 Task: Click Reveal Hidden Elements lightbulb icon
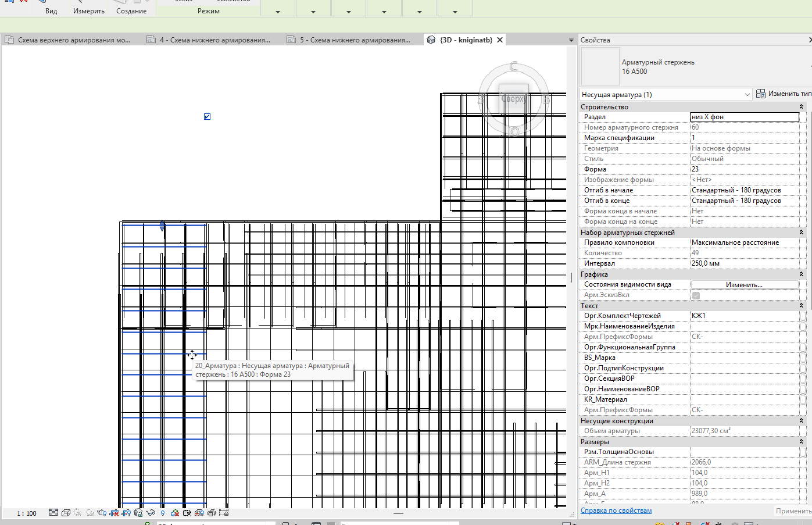tap(163, 513)
